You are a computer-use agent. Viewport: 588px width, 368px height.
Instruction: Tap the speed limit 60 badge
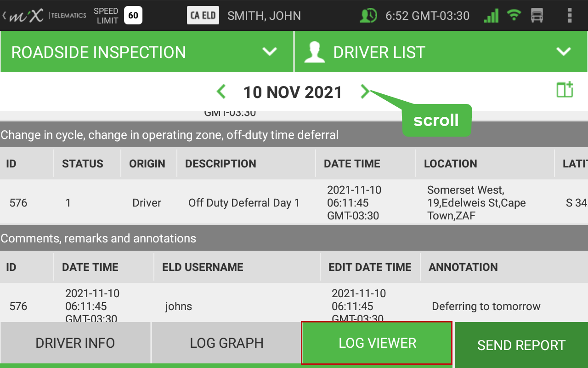tap(133, 16)
